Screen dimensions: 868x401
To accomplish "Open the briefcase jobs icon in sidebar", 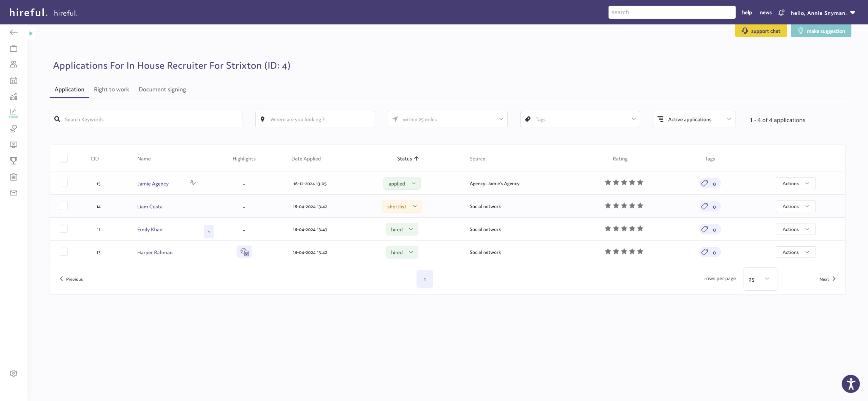I will (14, 49).
